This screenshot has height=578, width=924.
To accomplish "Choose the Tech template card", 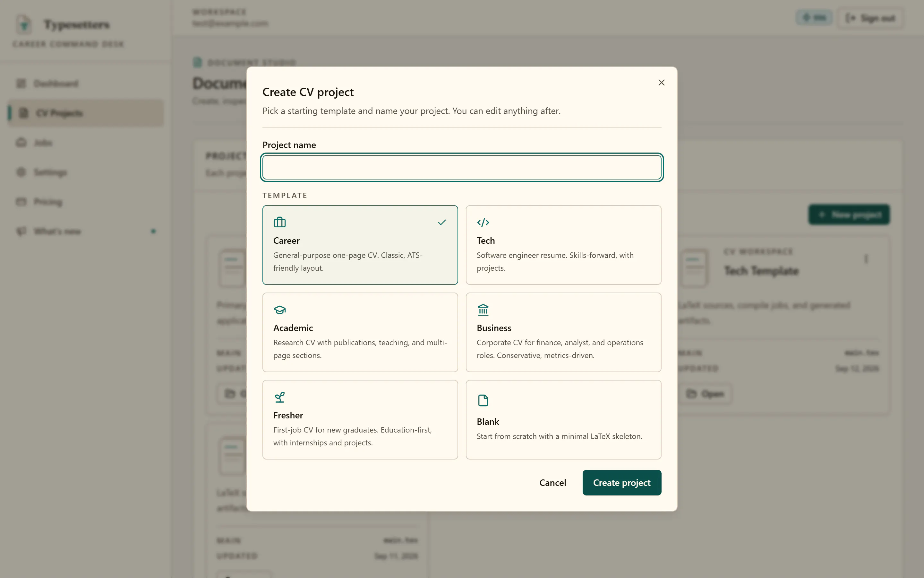I will pos(563,245).
